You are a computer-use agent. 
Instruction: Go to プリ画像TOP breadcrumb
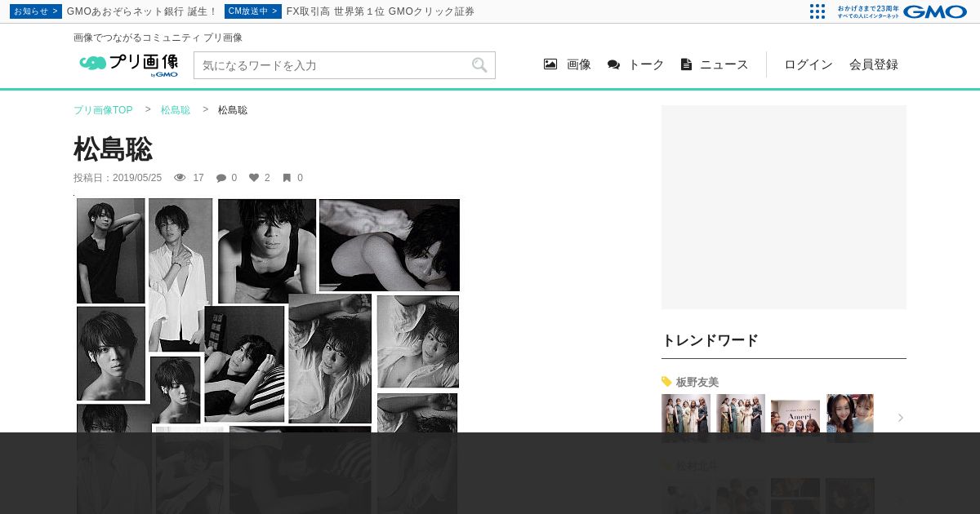coord(103,110)
